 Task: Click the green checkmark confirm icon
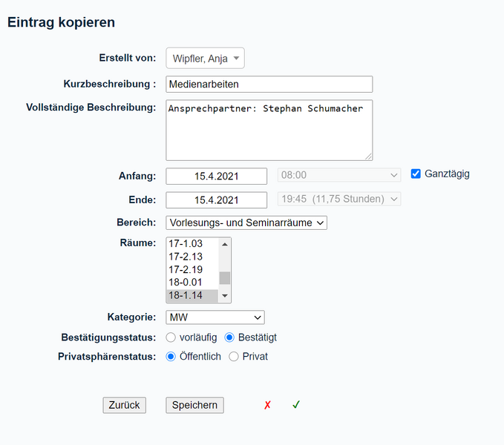295,405
